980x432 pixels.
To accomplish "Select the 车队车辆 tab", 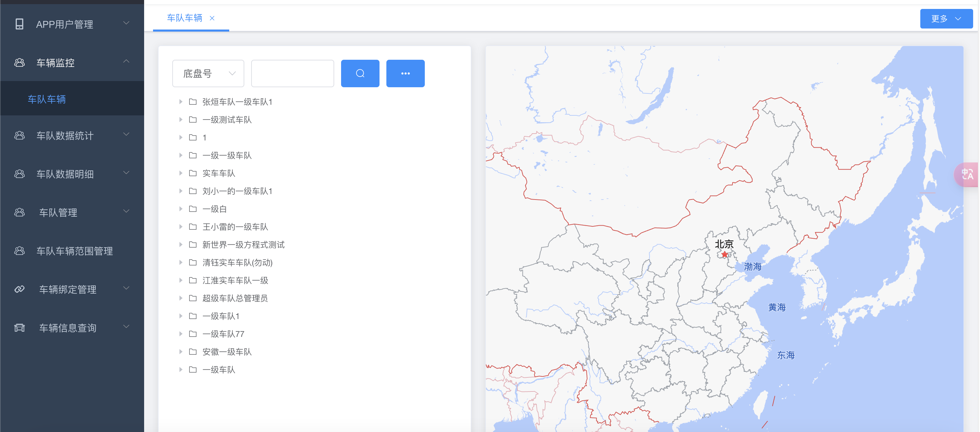I will (185, 18).
